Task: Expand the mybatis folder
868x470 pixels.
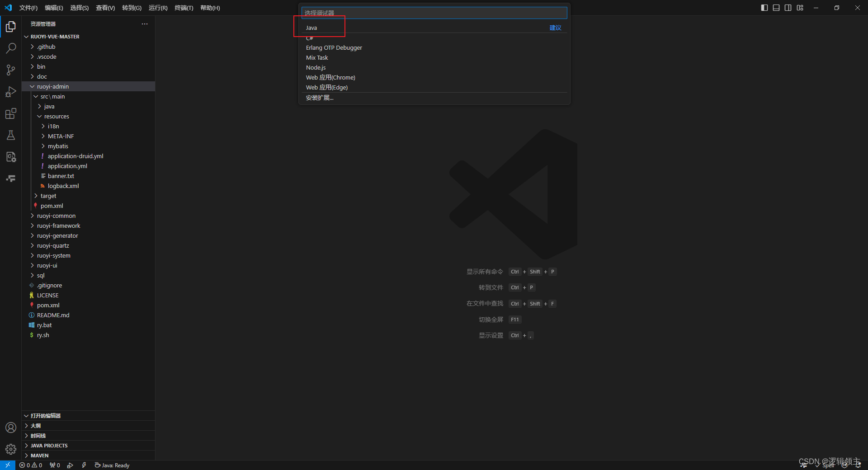Action: 89,146
